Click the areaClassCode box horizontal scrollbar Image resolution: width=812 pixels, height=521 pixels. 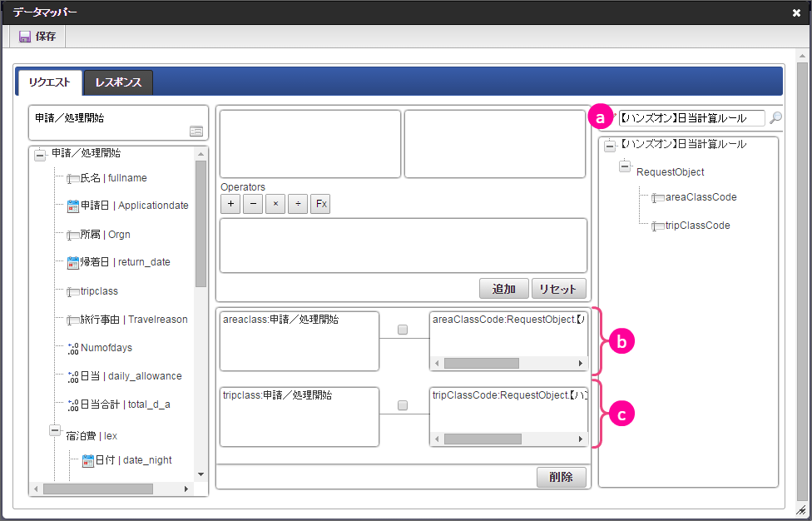(x=482, y=364)
